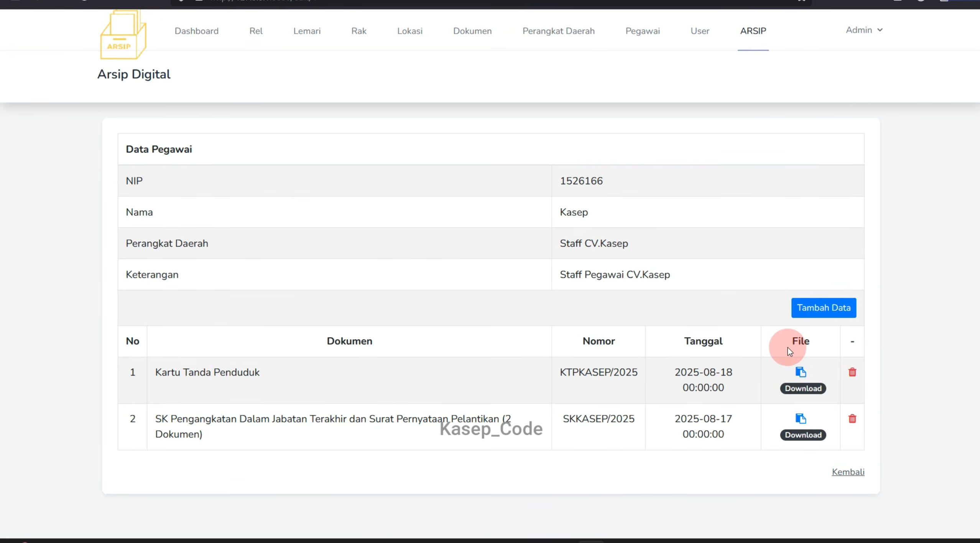Go to Perangkat Daerah in the navbar

click(558, 31)
